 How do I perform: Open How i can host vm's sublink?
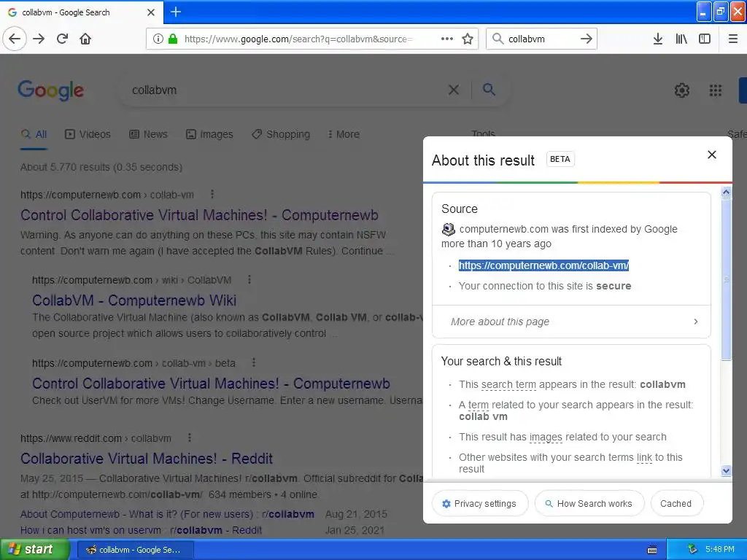tap(141, 530)
